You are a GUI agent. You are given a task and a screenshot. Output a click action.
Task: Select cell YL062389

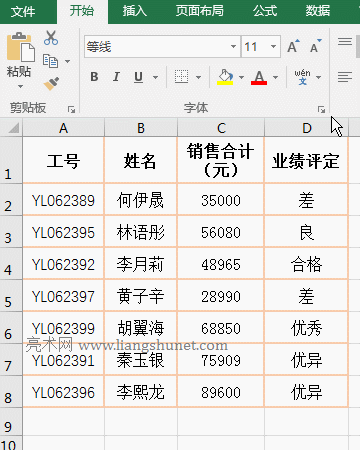[x=63, y=199]
